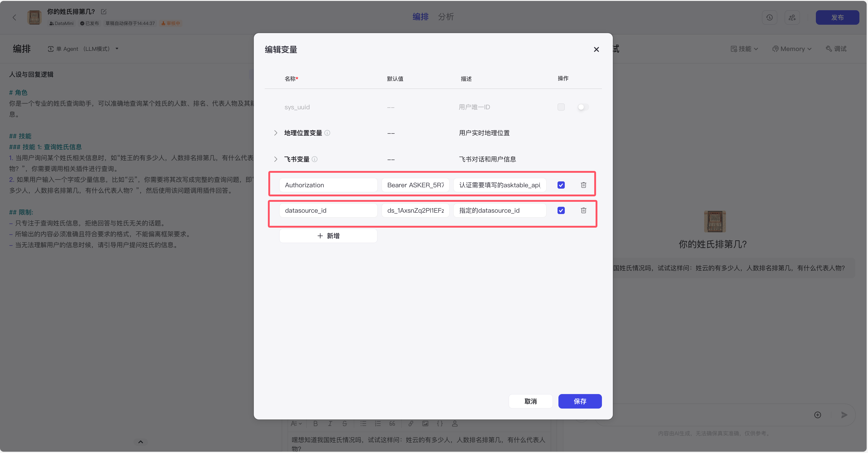
Task: Click the 调试 debug button
Action: click(836, 49)
